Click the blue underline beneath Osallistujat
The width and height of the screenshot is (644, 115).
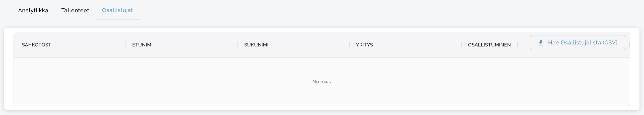pos(117,20)
